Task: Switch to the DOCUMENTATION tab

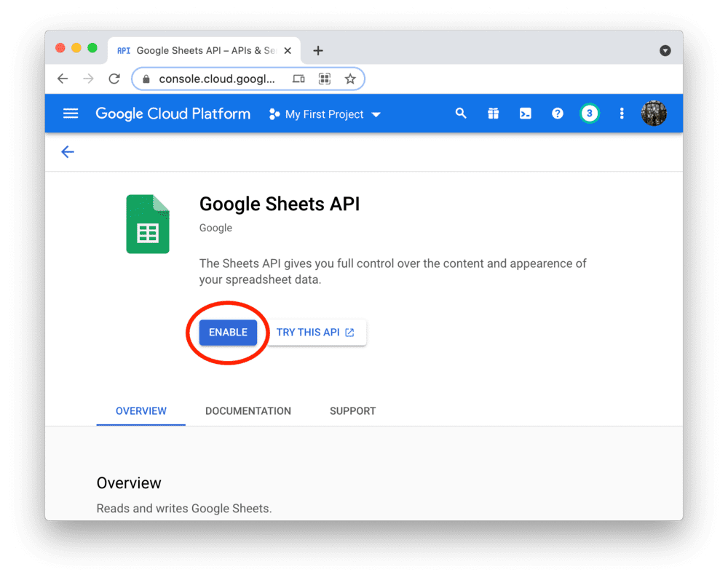Action: click(x=248, y=410)
